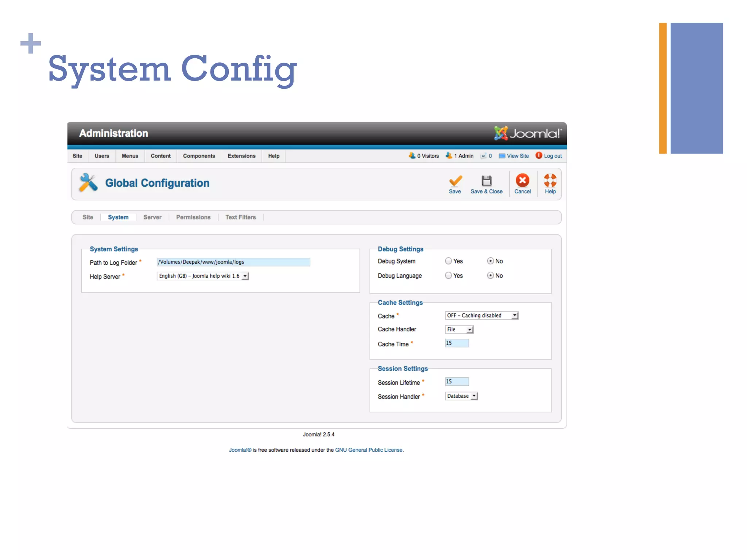The height and width of the screenshot is (560, 747).
Task: Click the messages icon showing 0
Action: (484, 156)
